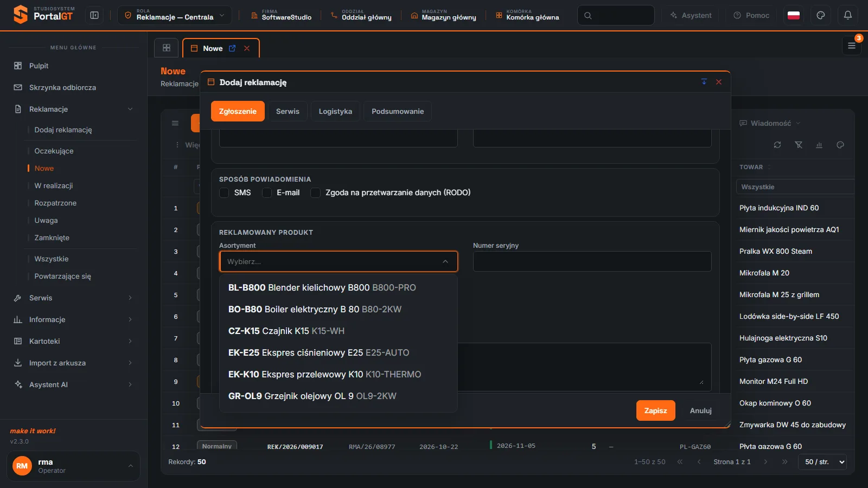
Task: Toggle the sidebar collapse icon
Action: [x=94, y=15]
